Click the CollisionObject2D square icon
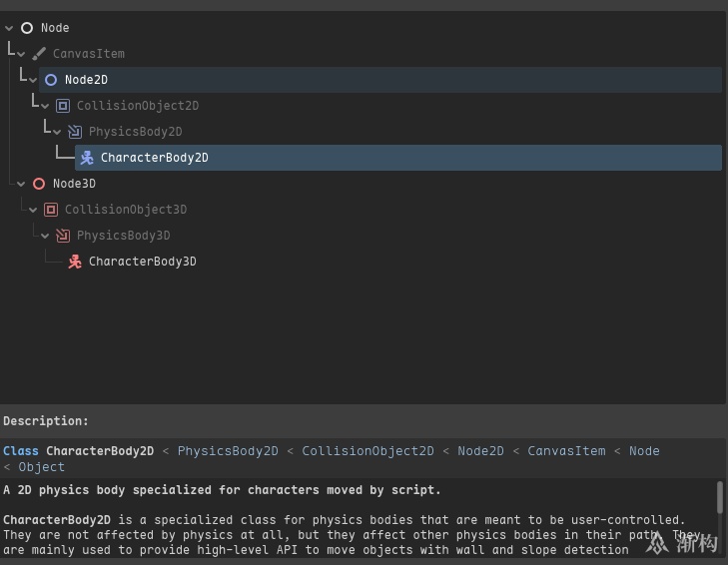This screenshot has width=728, height=565. coord(63,106)
